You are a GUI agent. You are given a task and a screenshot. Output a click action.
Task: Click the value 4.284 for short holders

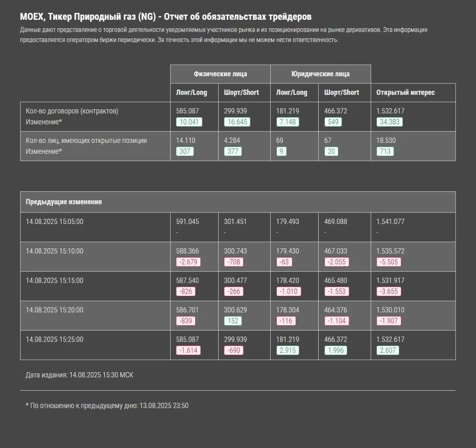pos(232,140)
